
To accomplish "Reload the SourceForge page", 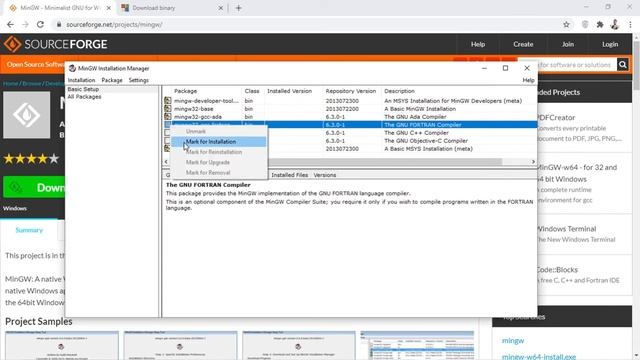I will click(x=40, y=24).
